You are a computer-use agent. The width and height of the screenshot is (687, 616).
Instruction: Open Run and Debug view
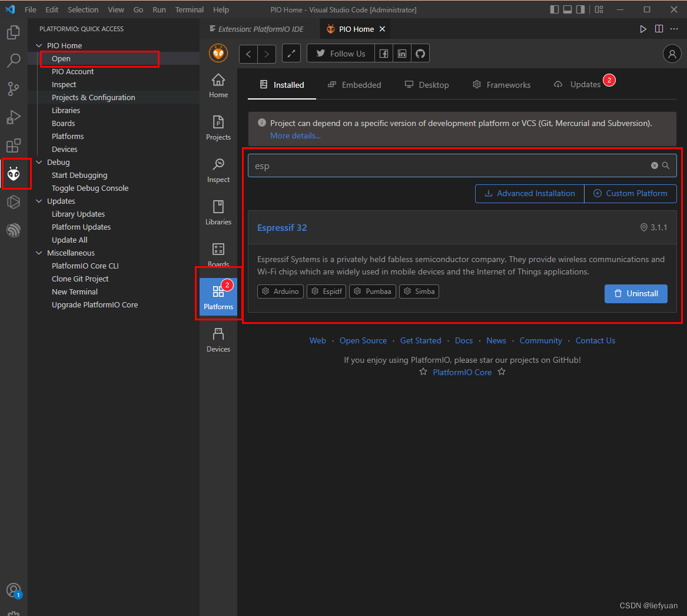tap(14, 117)
